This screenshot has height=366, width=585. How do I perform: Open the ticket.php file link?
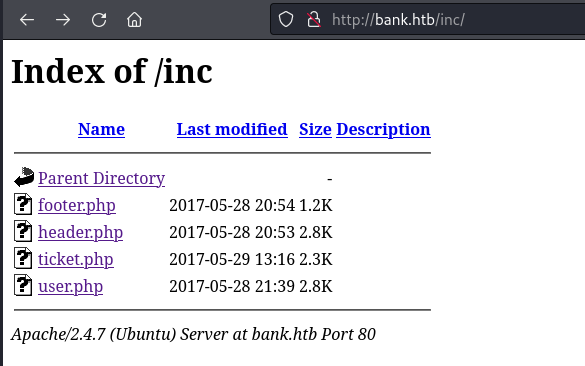click(x=76, y=259)
